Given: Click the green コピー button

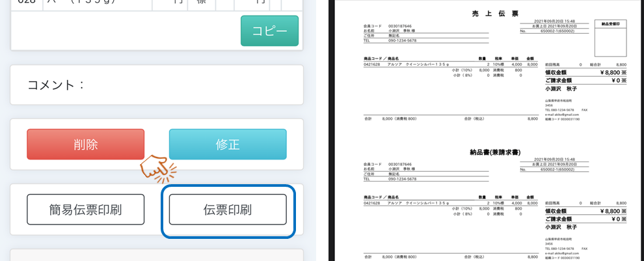Looking at the screenshot, I should pyautogui.click(x=269, y=30).
